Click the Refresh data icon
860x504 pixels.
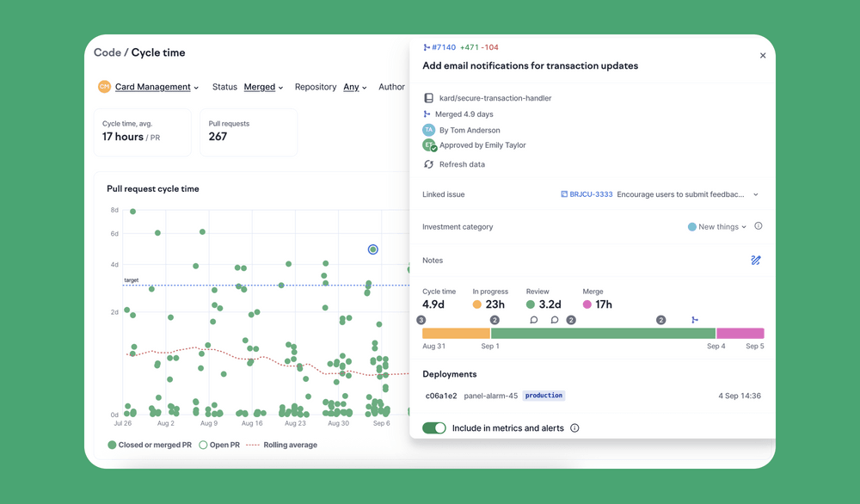(x=428, y=163)
